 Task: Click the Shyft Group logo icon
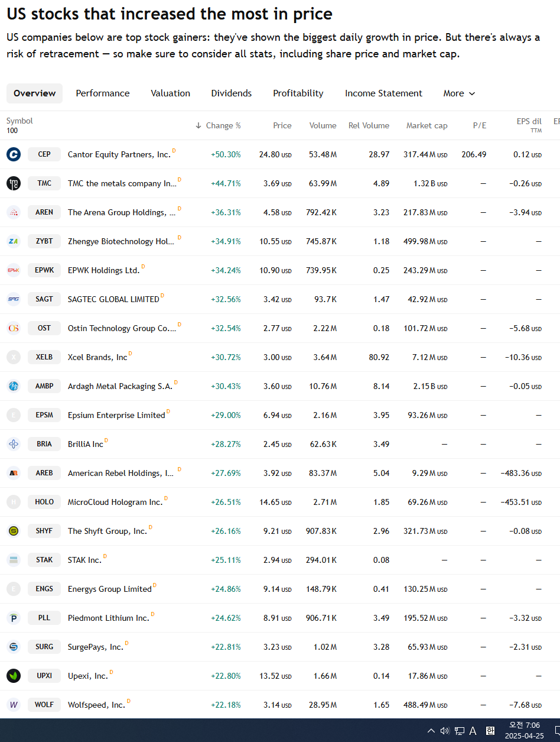click(x=14, y=531)
